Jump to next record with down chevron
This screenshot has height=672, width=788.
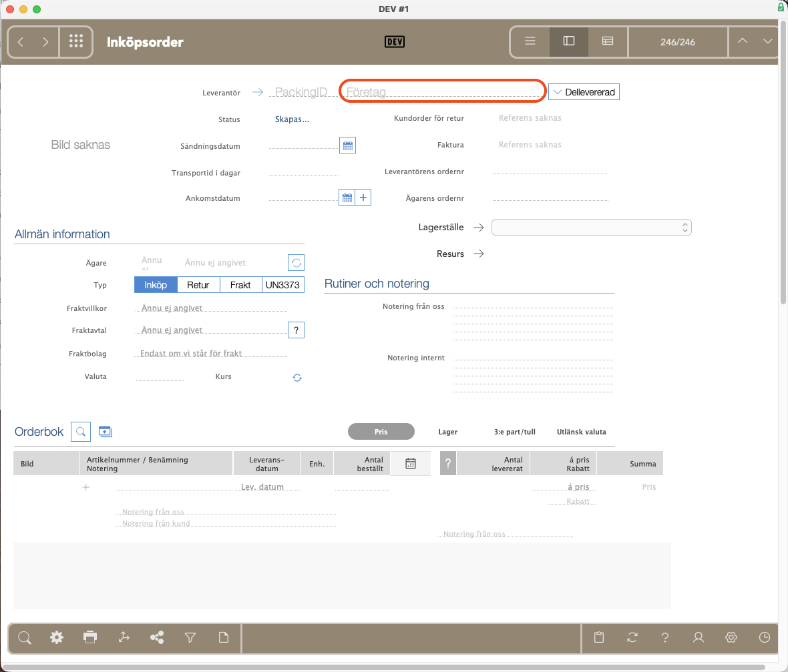(767, 41)
